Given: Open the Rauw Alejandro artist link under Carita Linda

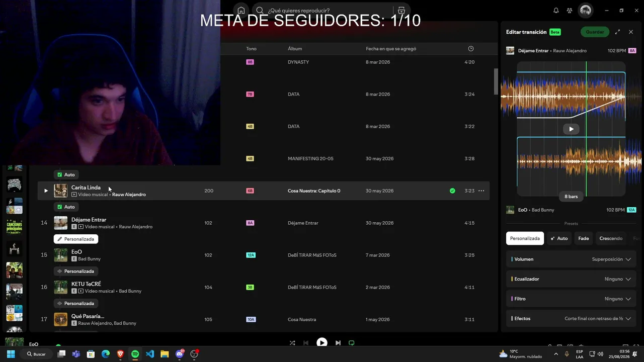Looking at the screenshot, I should (129, 195).
